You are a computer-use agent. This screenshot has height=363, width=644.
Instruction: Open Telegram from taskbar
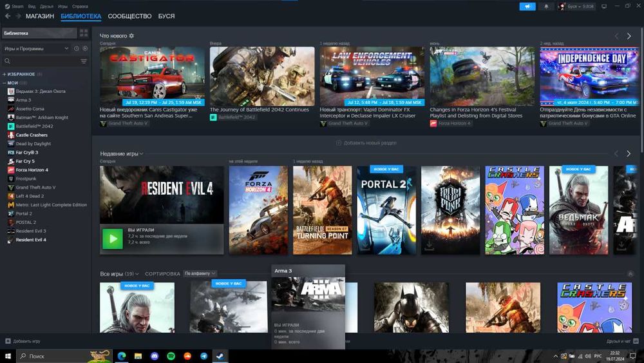(x=204, y=356)
